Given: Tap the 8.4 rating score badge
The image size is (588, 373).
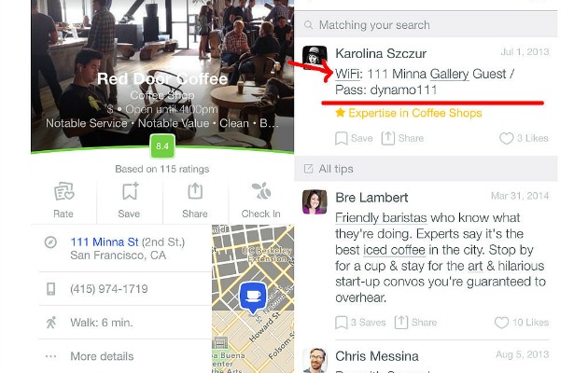Looking at the screenshot, I should (162, 146).
